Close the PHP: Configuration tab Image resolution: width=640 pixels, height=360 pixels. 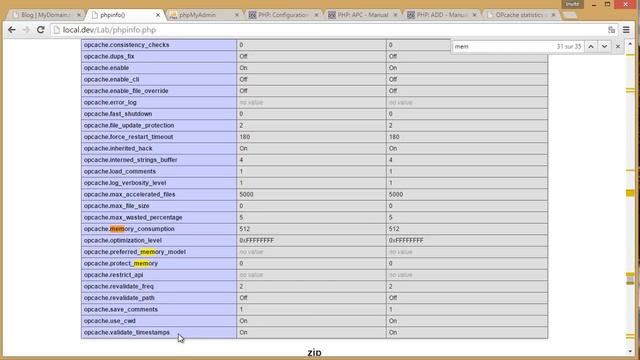[316, 15]
